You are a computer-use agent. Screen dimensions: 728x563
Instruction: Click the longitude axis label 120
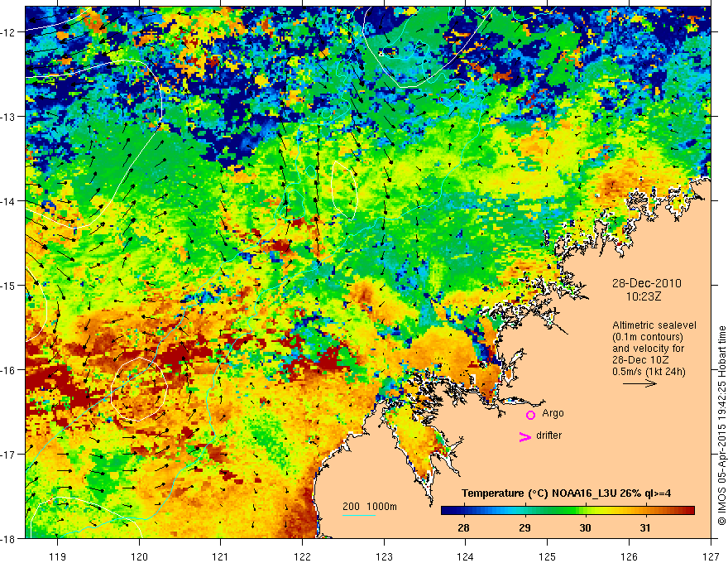point(139,556)
